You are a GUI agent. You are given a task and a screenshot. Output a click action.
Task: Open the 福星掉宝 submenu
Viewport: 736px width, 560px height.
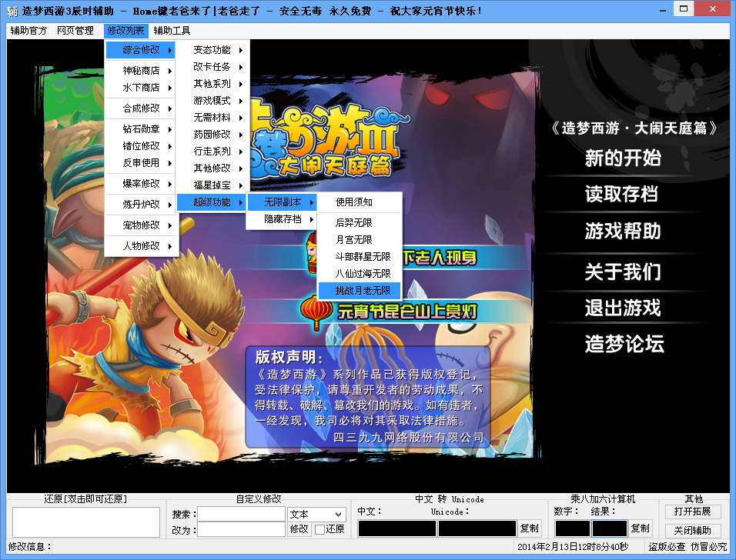[x=212, y=185]
